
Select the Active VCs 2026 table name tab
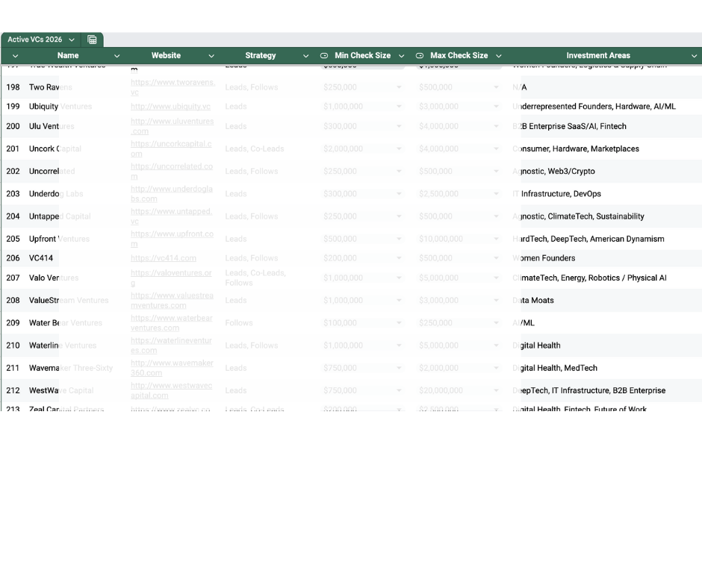point(35,40)
